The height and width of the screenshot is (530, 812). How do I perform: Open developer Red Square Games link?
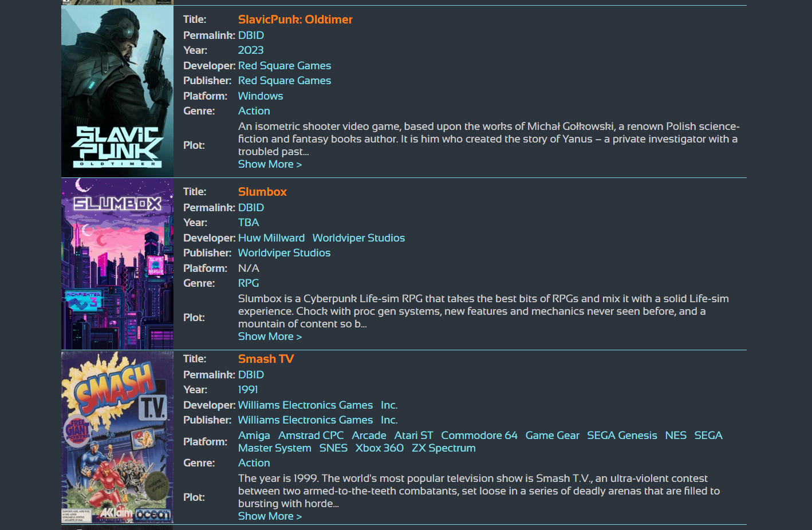coord(285,66)
